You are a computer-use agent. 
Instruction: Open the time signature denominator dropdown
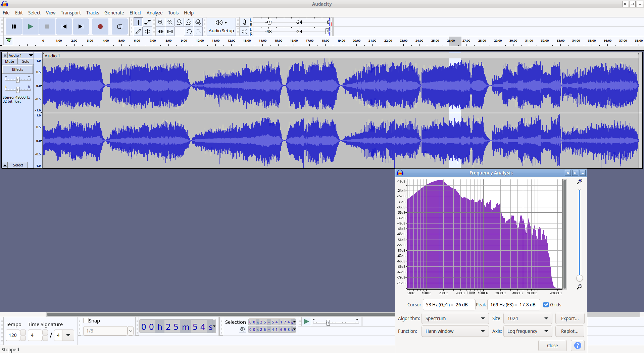pyautogui.click(x=68, y=335)
